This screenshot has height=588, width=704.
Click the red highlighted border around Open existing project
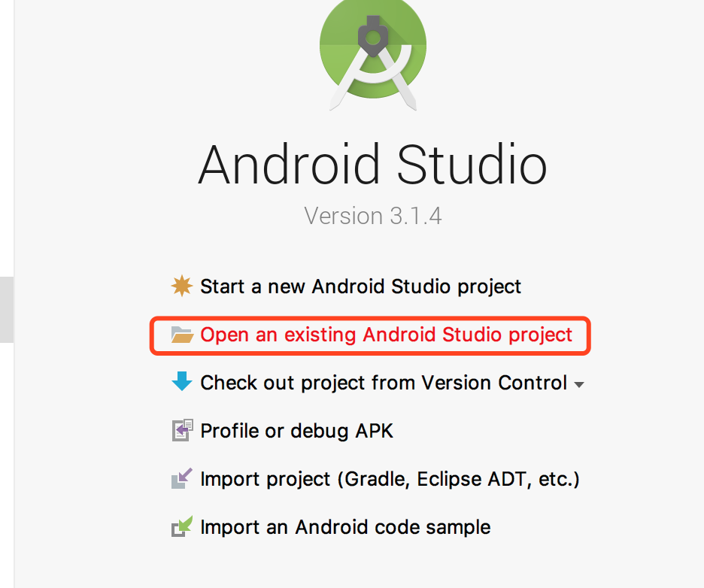(370, 336)
